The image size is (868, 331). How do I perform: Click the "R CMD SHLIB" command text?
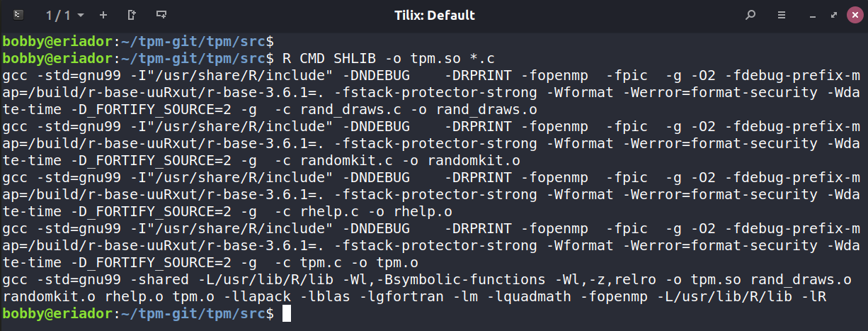[328, 57]
